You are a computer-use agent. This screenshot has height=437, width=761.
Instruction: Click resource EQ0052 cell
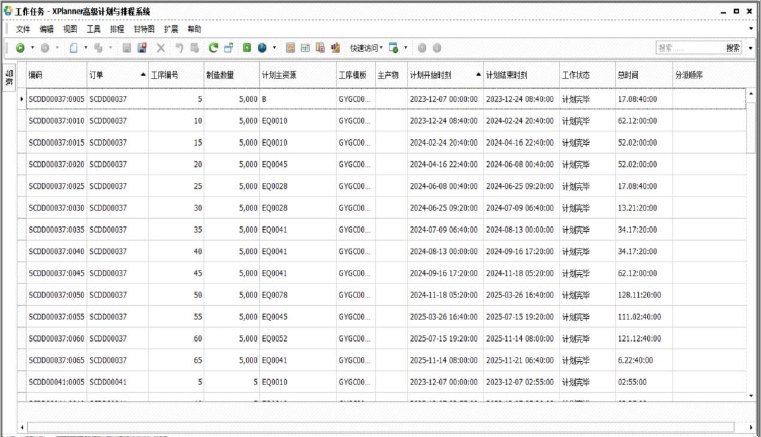click(298, 338)
